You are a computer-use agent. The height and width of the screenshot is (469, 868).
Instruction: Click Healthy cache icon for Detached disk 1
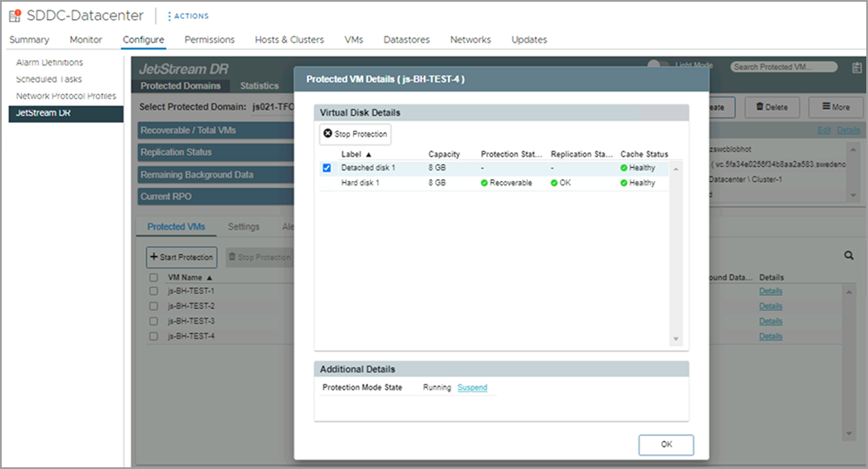pyautogui.click(x=624, y=168)
